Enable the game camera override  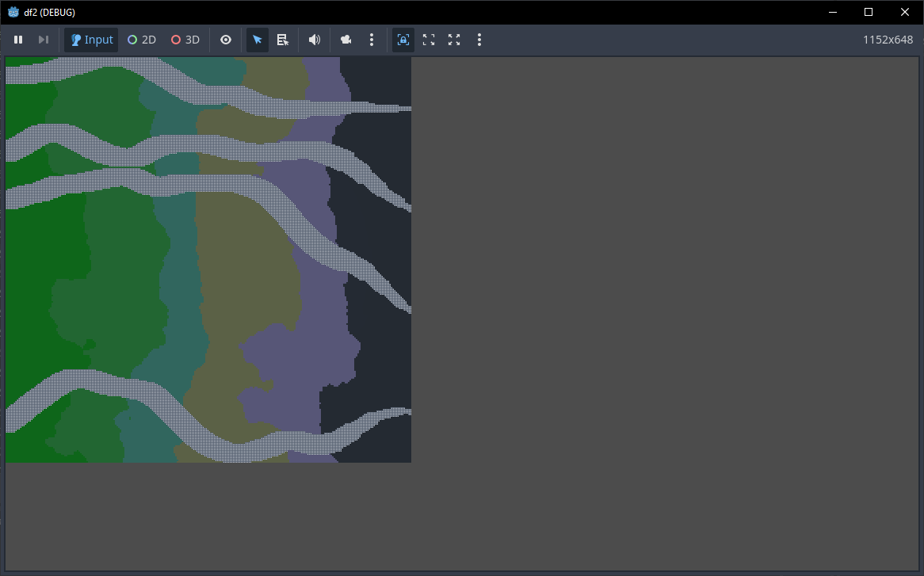(346, 40)
